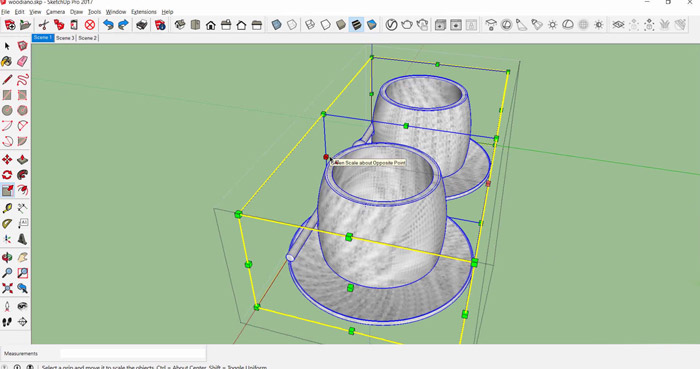Click the V-Ray sun light icon
The height and width of the screenshot is (369, 700).
[x=553, y=25]
